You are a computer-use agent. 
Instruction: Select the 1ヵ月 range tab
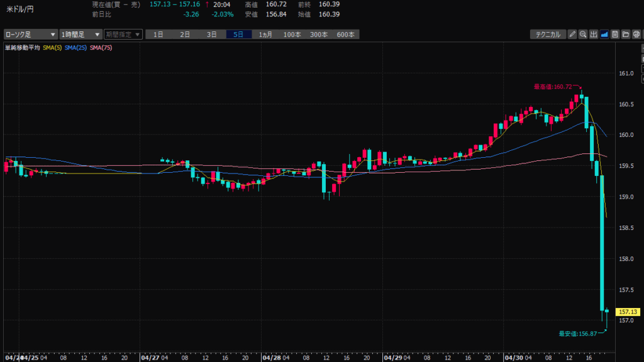point(265,35)
